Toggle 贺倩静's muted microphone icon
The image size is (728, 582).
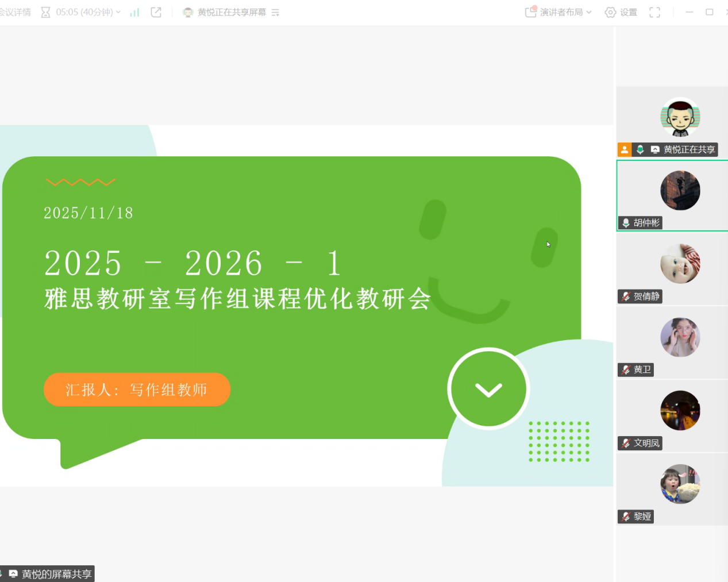tap(626, 296)
